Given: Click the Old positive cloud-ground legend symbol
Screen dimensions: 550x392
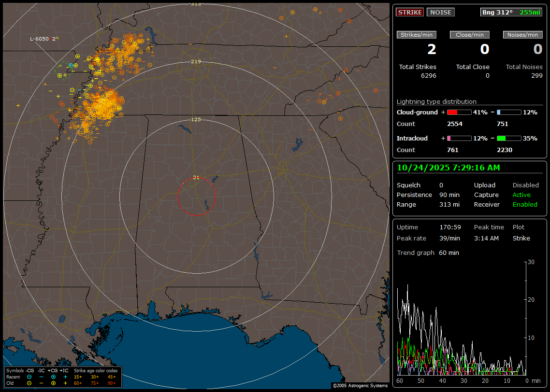Looking at the screenshot, I should coord(53,383).
